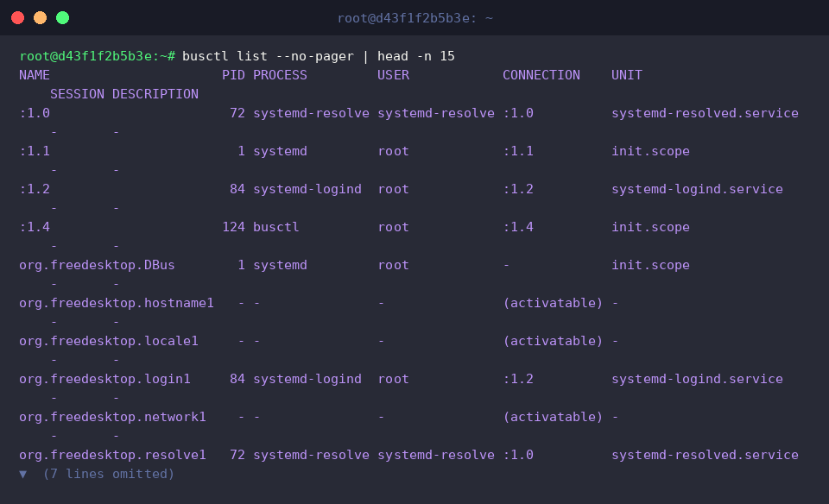Screen dimensions: 829x504
Task: Click org.freedesktop.DBus entry name
Action: point(97,265)
